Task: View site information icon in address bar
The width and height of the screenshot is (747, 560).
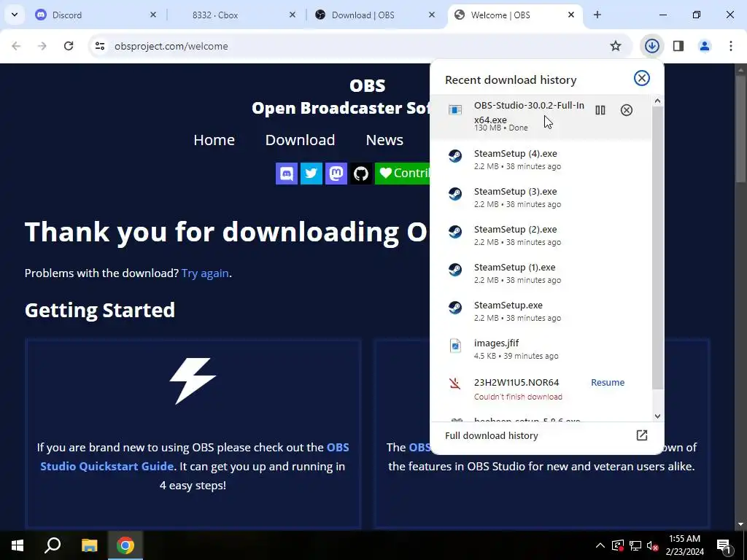Action: 99,46
